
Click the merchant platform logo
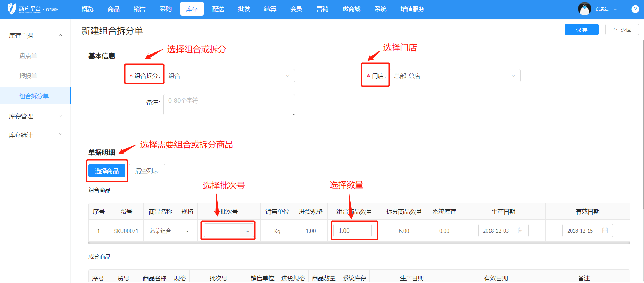pos(12,9)
